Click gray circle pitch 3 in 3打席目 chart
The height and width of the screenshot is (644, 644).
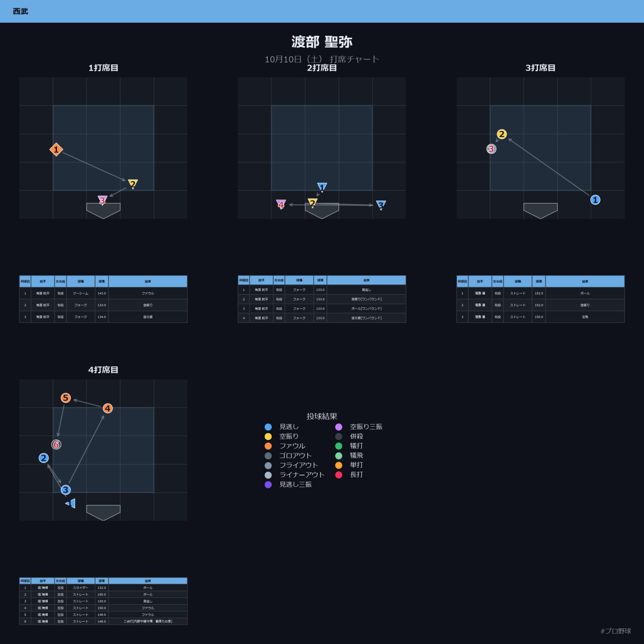[x=491, y=149]
